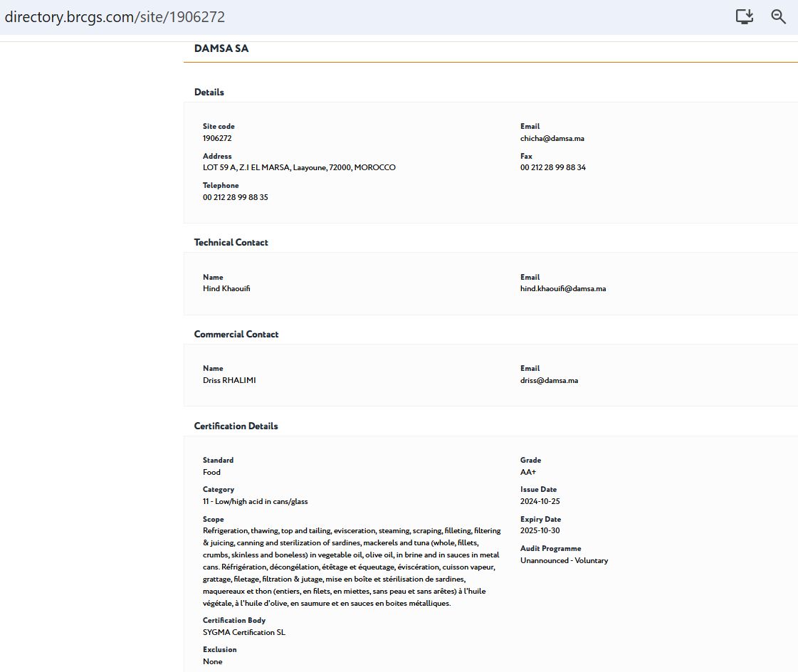Click the Technical Contact section heading
Image resolution: width=798 pixels, height=672 pixels.
click(x=231, y=243)
